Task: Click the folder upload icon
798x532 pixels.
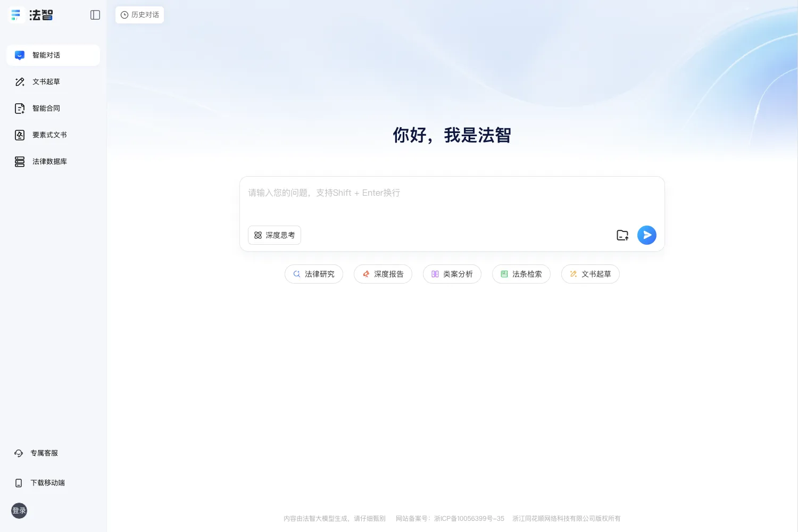Action: [x=622, y=235]
